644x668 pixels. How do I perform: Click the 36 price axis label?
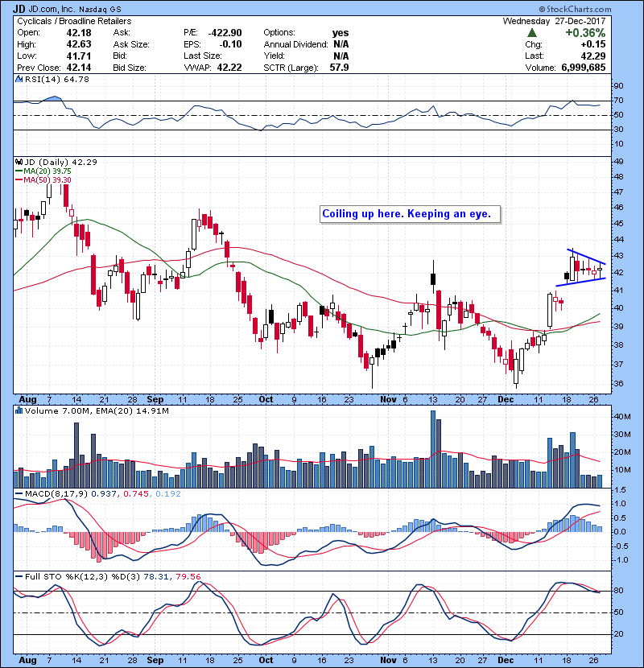point(618,383)
